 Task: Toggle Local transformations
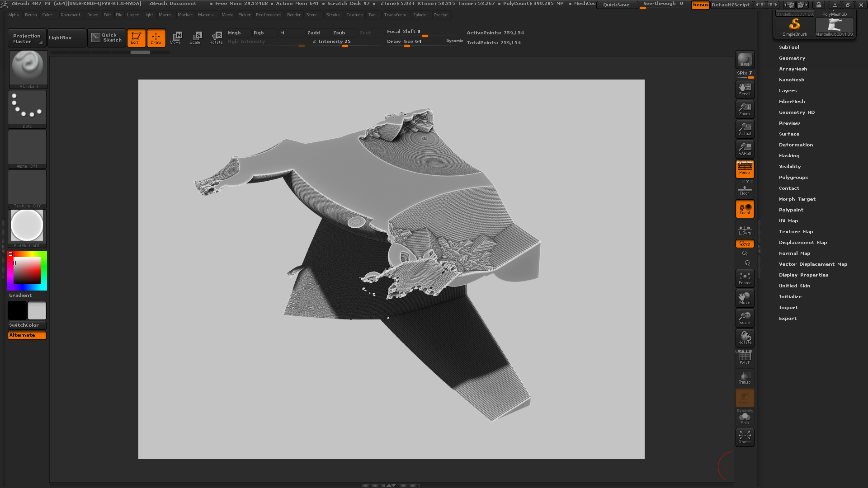point(745,209)
